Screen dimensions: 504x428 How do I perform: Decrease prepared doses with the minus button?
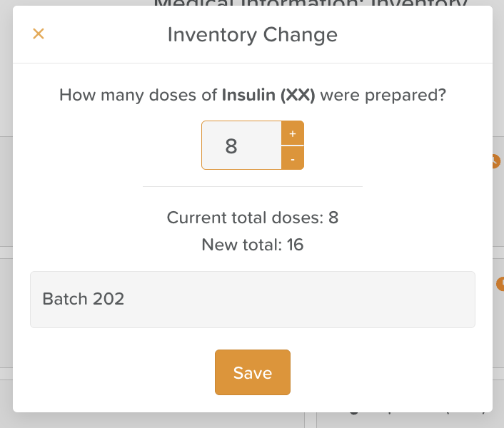(293, 158)
